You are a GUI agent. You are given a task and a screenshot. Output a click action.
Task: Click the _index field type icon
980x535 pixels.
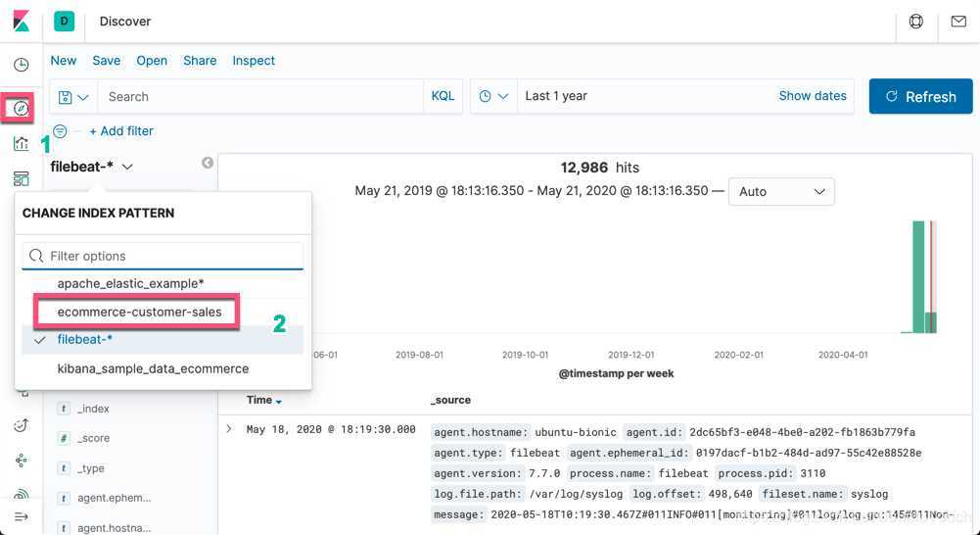(x=63, y=409)
